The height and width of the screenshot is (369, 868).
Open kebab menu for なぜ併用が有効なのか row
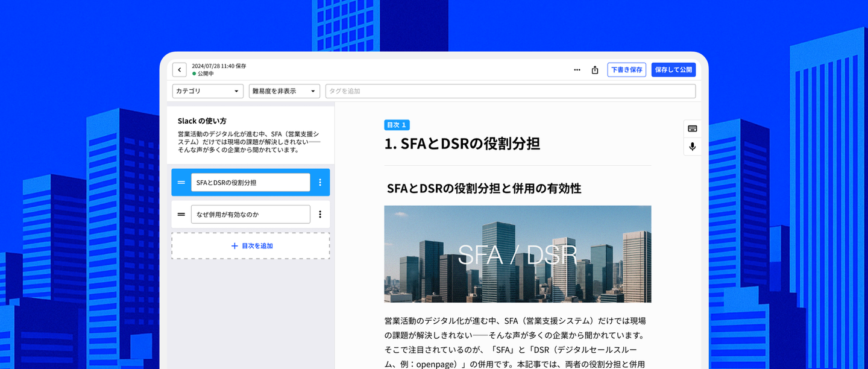(x=320, y=214)
